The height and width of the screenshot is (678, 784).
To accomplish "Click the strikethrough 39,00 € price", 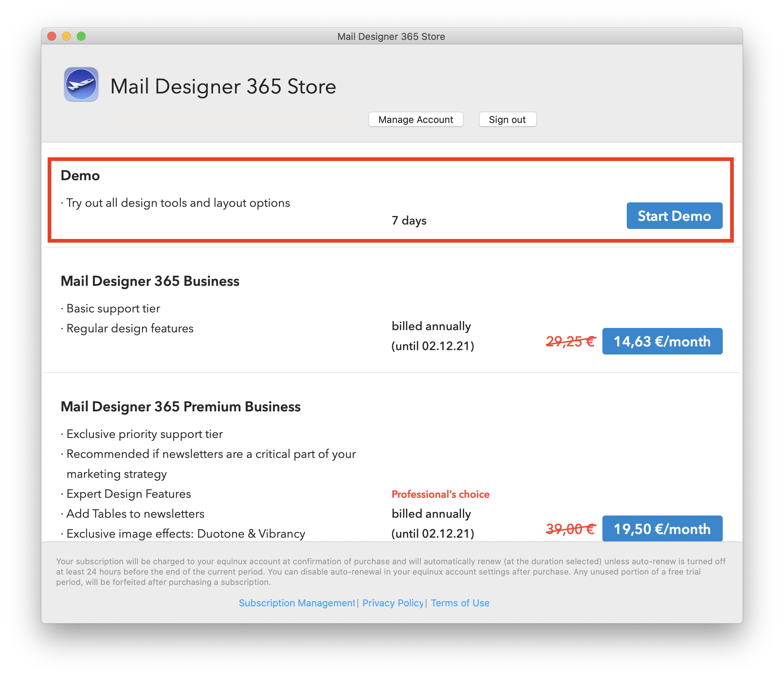I will [571, 529].
